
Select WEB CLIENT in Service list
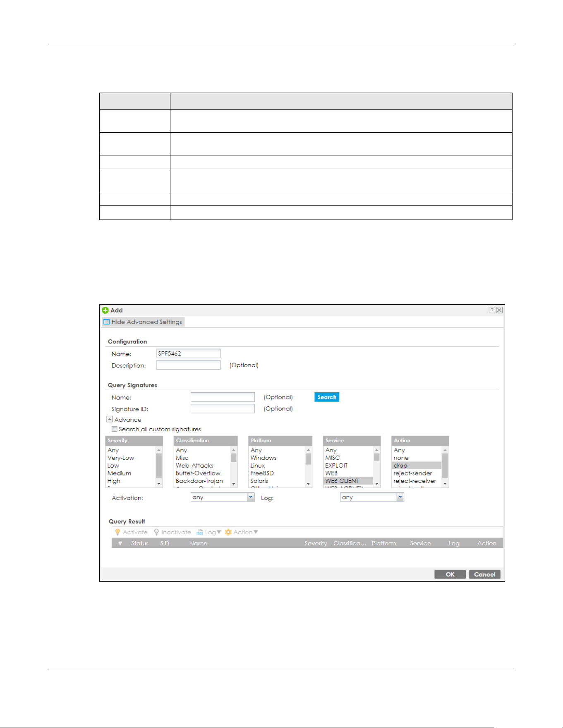click(x=348, y=481)
